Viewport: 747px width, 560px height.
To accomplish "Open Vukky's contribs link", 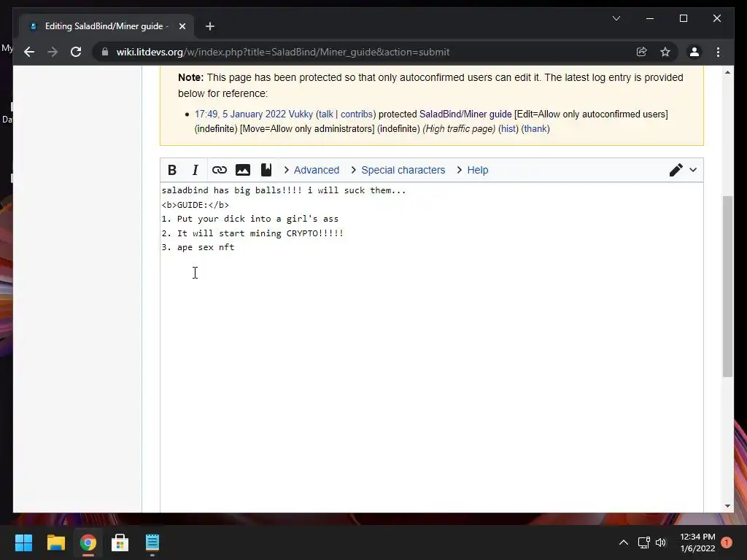I will tap(356, 114).
